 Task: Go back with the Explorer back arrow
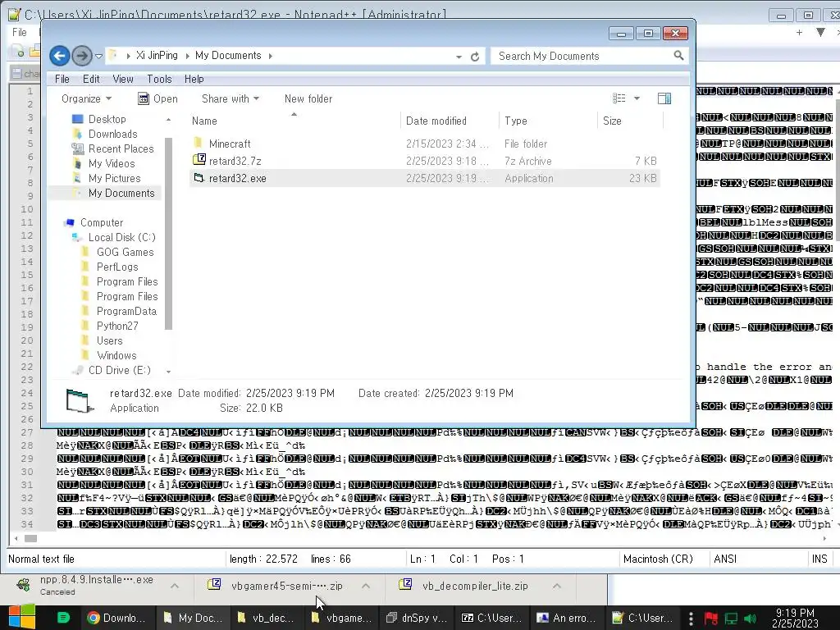pos(59,56)
